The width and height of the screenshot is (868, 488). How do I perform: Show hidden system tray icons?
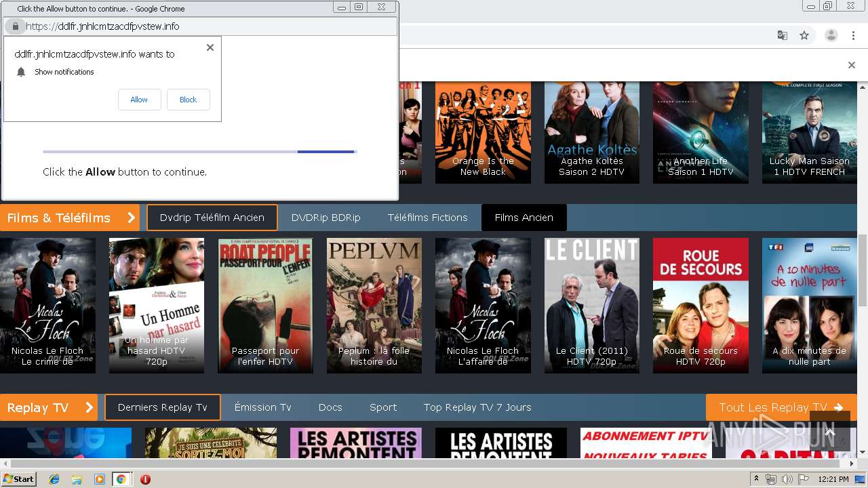point(757,479)
